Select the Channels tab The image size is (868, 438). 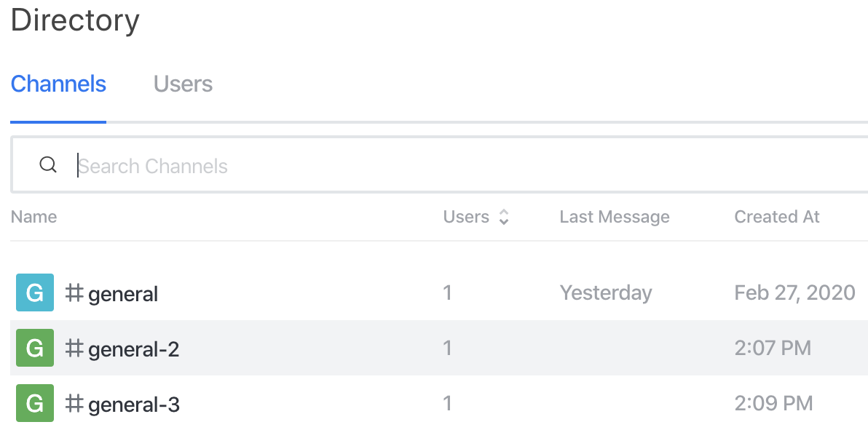tap(58, 84)
